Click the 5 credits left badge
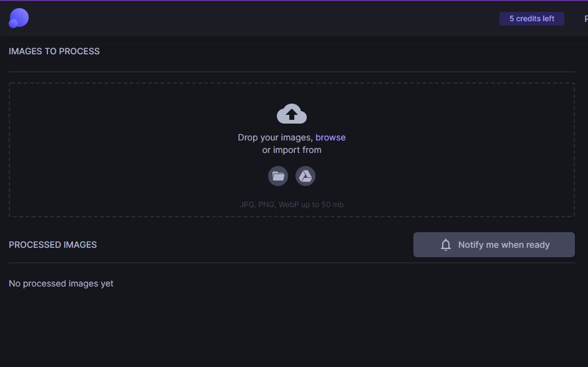 tap(531, 18)
